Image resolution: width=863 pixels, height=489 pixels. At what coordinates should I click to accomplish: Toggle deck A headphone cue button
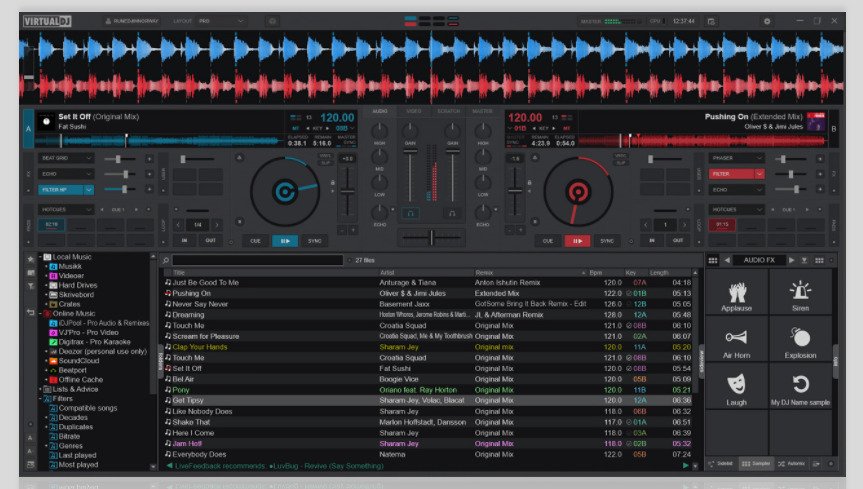(x=411, y=213)
